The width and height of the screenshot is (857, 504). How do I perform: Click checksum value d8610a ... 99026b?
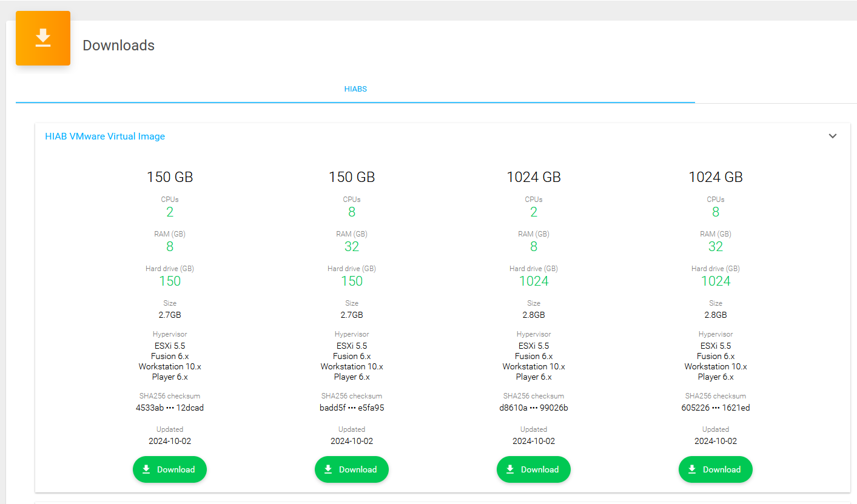tap(534, 407)
